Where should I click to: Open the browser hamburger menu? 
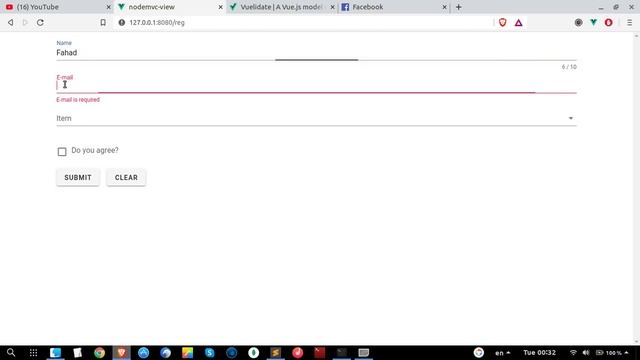coord(629,22)
